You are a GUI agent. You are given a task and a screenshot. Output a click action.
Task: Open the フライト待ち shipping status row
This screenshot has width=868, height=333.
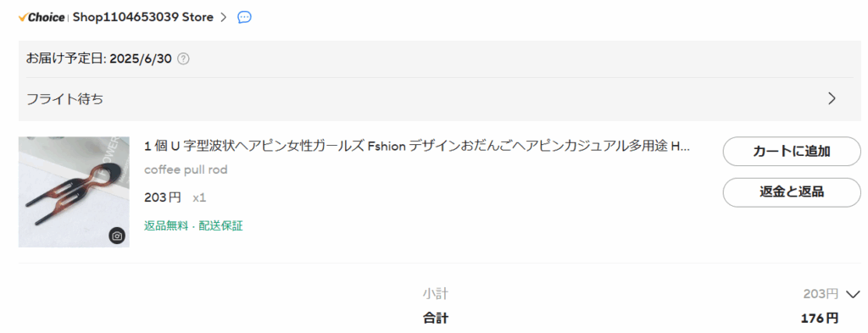[x=440, y=99]
